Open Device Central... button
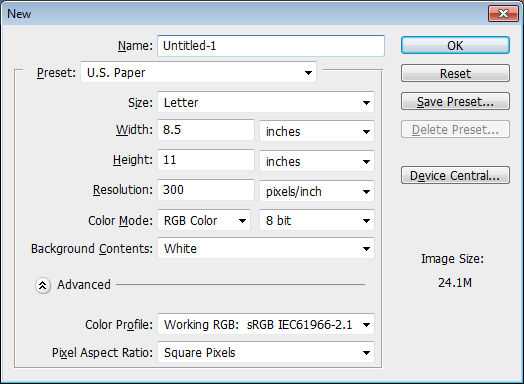The height and width of the screenshot is (384, 524). (455, 175)
